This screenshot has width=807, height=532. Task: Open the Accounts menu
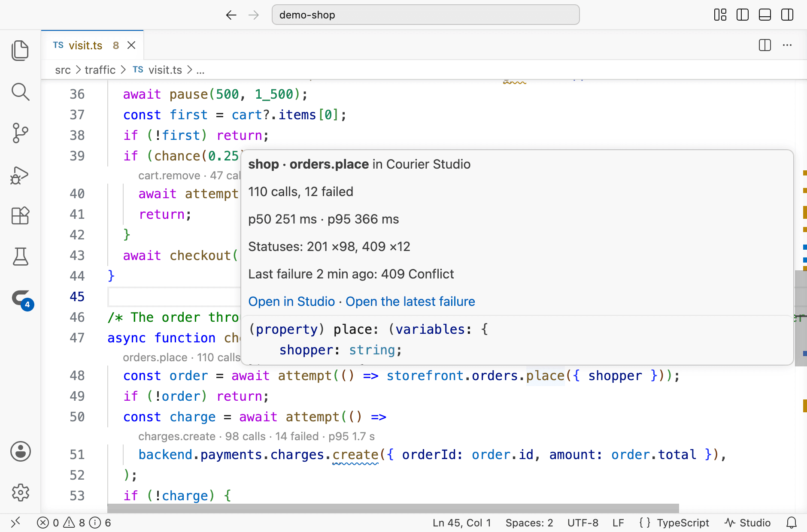20,451
